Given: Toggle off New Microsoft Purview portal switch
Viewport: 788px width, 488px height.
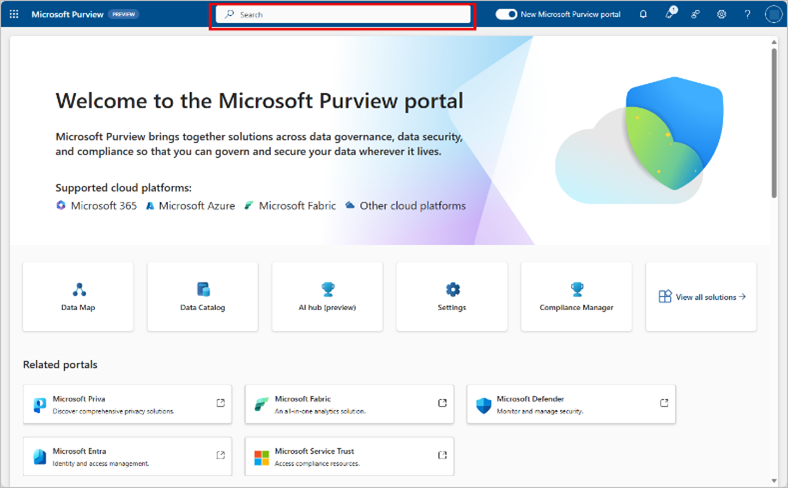Looking at the screenshot, I should click(507, 15).
